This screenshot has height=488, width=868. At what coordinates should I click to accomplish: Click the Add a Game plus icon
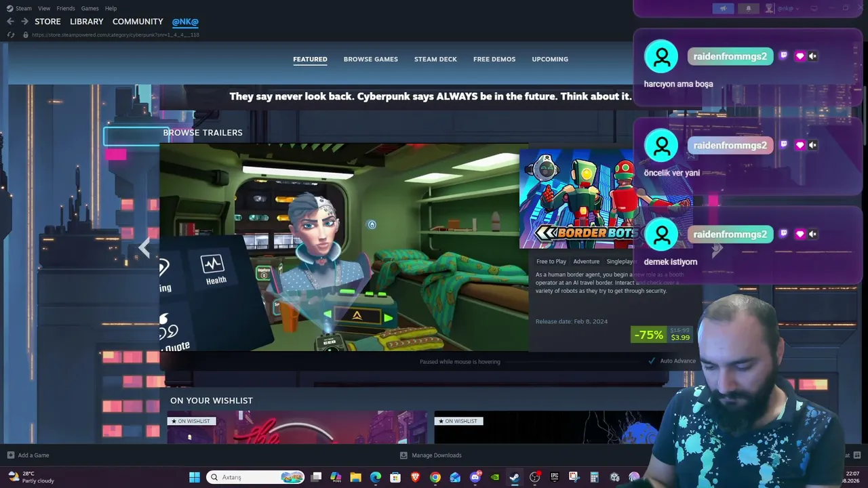coord(10,455)
